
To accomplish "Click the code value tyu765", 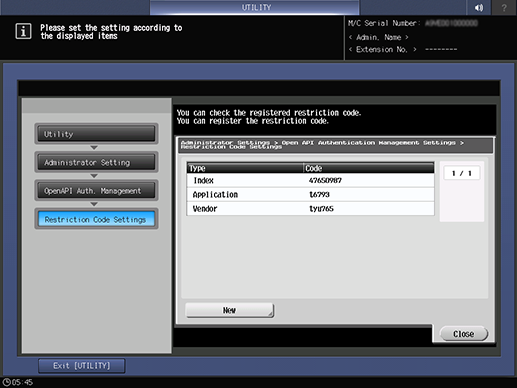I will [321, 209].
